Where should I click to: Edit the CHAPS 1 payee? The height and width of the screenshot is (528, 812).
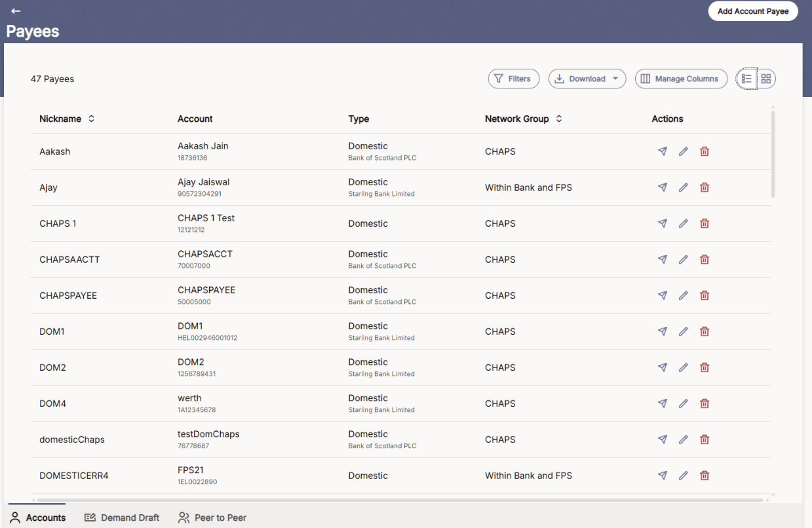(684, 223)
